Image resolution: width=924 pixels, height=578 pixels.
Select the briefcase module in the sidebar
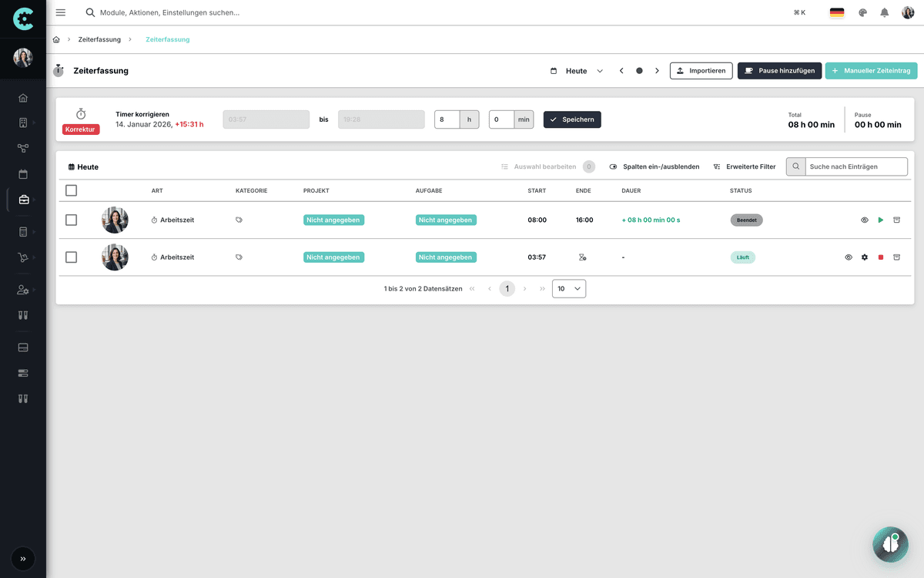point(22,199)
